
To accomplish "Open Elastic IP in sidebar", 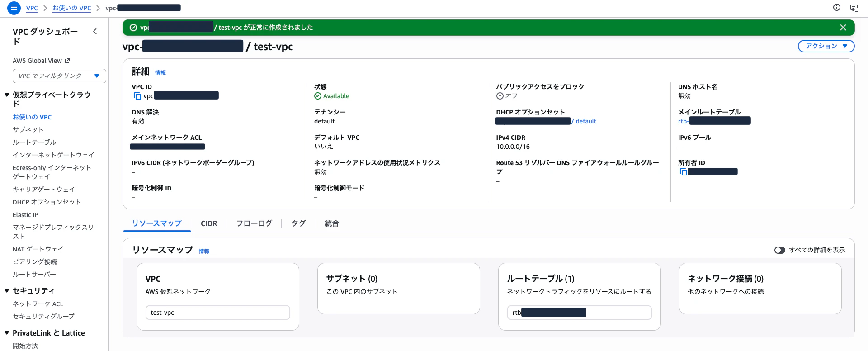I will point(25,215).
